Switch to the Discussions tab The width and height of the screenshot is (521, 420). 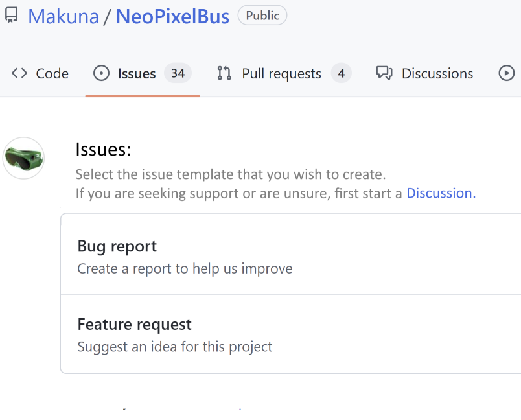pos(437,73)
